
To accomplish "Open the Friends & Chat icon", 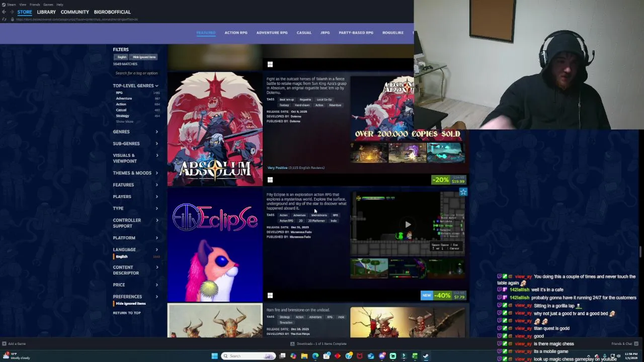I will [636, 344].
